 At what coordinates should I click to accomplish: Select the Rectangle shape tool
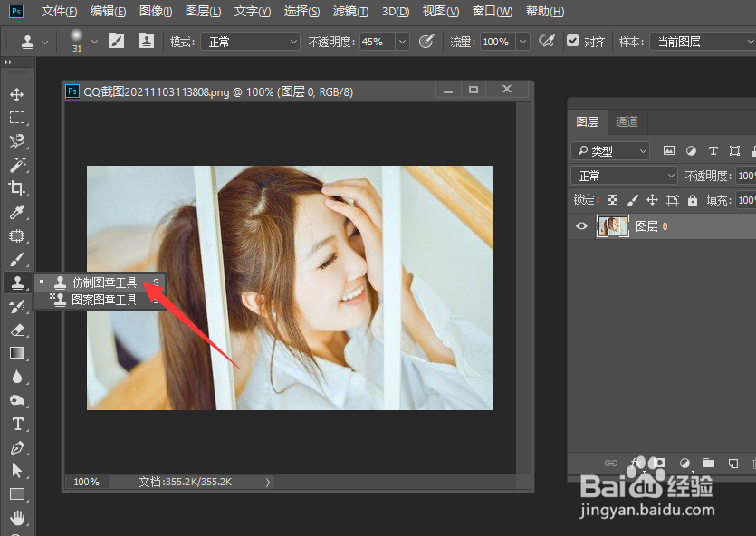click(x=17, y=494)
